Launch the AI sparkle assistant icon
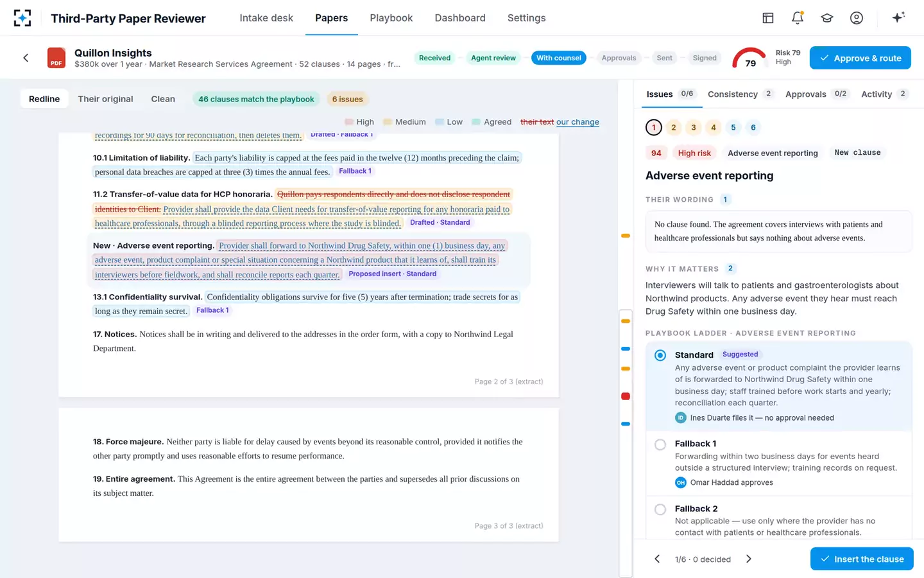The width and height of the screenshot is (924, 578). [898, 17]
